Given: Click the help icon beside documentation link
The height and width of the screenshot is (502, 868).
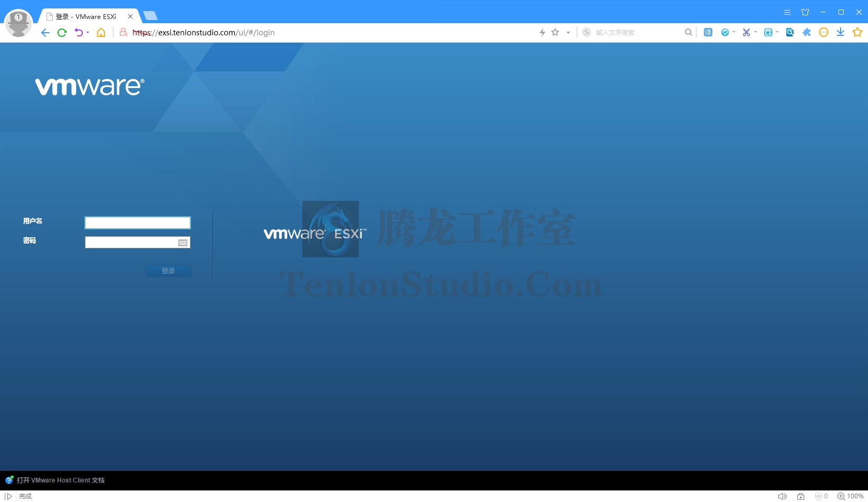Looking at the screenshot, I should coord(9,480).
